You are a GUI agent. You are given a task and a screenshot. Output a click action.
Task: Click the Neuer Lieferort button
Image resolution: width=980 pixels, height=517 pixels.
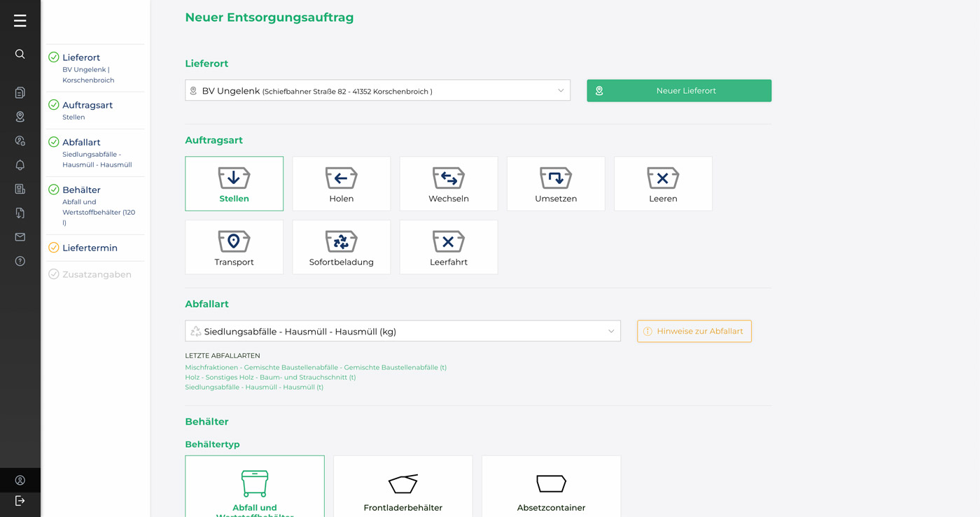click(678, 91)
